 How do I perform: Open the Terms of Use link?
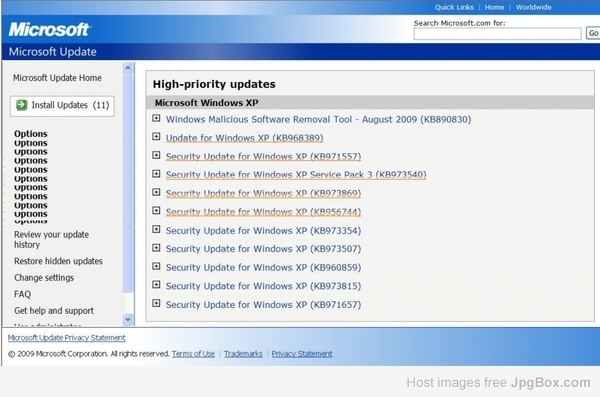[x=193, y=354]
